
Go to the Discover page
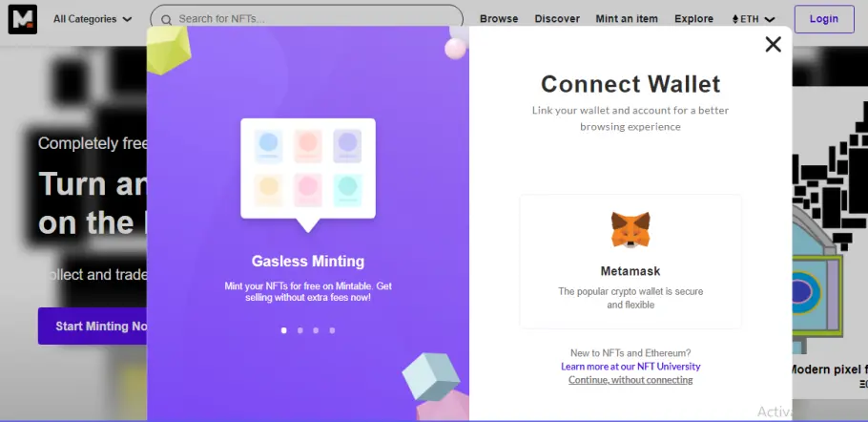tap(557, 19)
